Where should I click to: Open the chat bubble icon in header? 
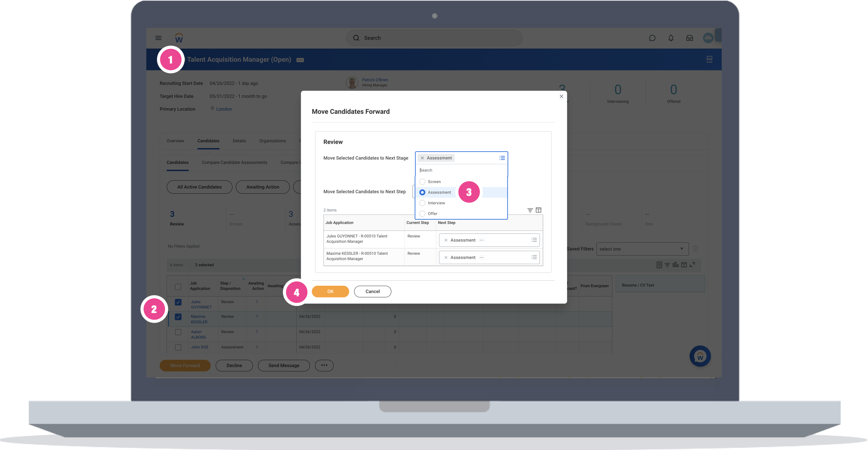(x=652, y=38)
